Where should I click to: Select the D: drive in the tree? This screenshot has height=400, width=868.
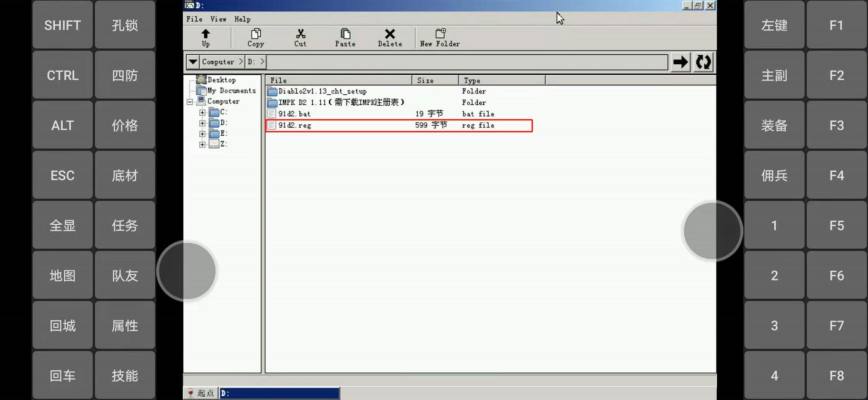(x=218, y=123)
